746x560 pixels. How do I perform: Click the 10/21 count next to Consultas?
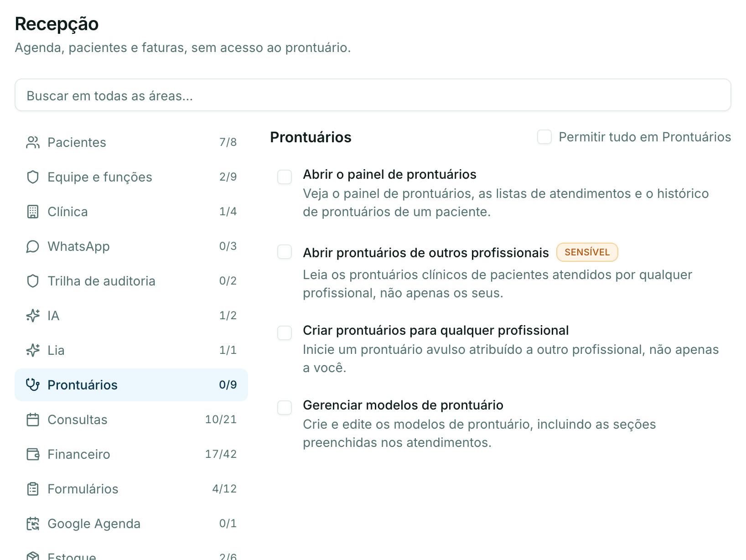tap(221, 420)
